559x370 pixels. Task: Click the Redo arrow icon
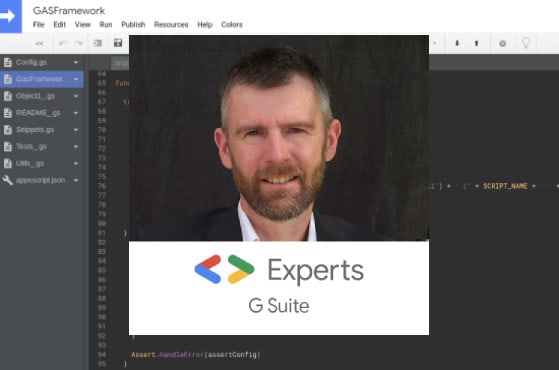[78, 43]
